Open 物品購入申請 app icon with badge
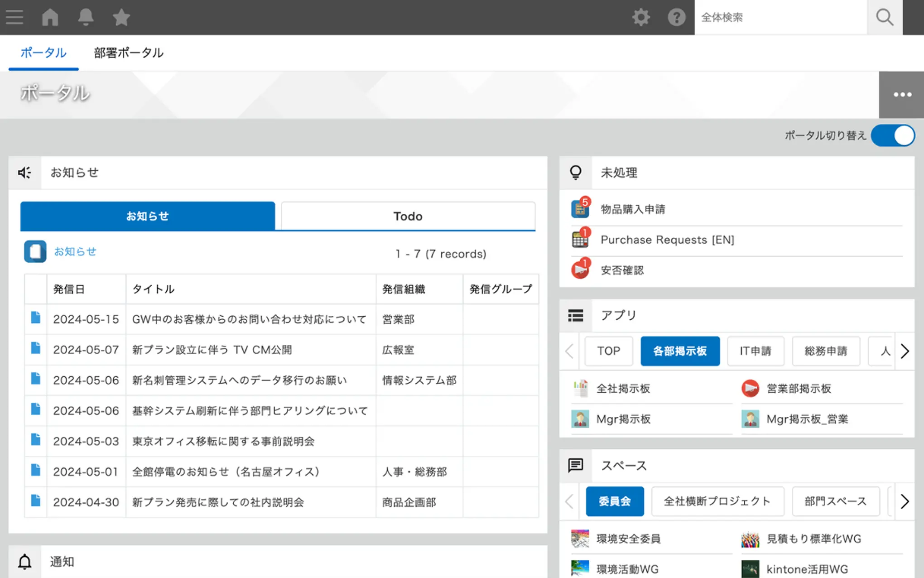The width and height of the screenshot is (924, 578). (580, 209)
